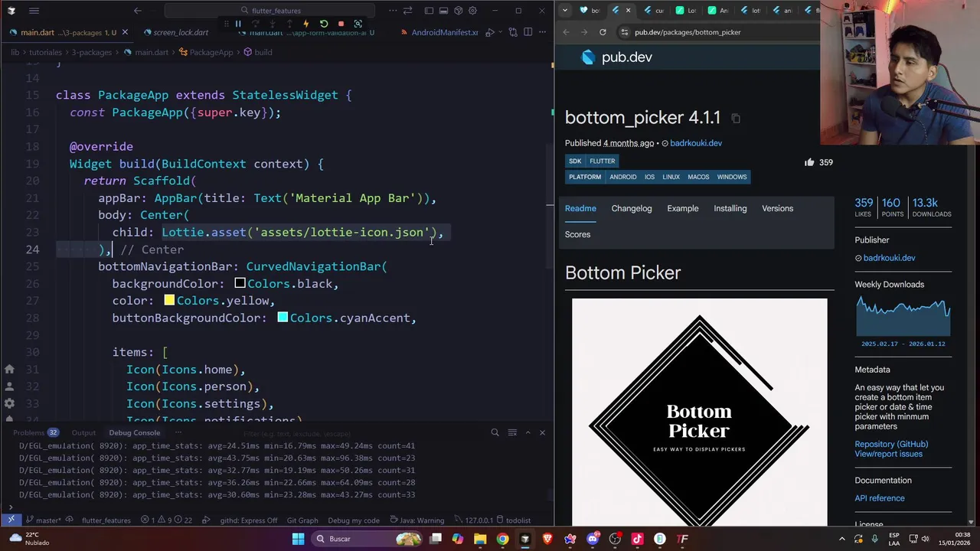980x551 pixels.
Task: Open Git Graph from status bar
Action: pyautogui.click(x=302, y=520)
